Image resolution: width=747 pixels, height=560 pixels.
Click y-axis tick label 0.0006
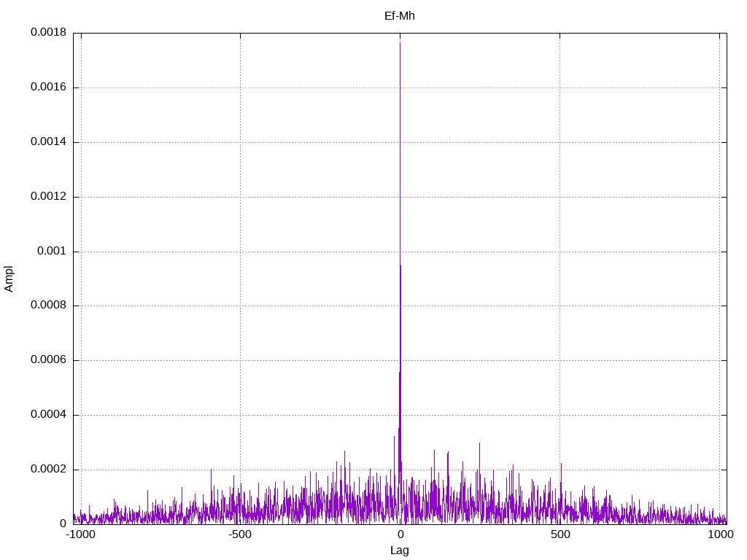pos(49,359)
